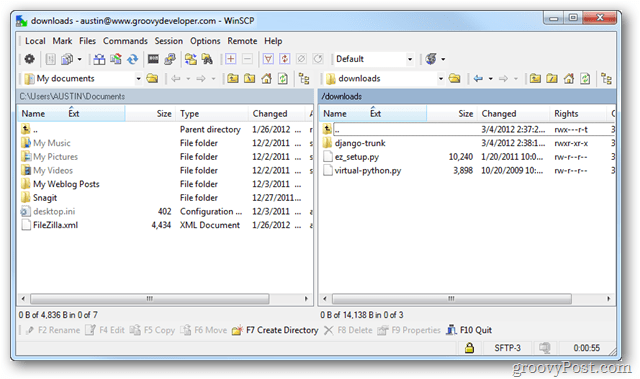Toggle remote directory tree icon
The height and width of the screenshot is (379, 640).
point(607,78)
